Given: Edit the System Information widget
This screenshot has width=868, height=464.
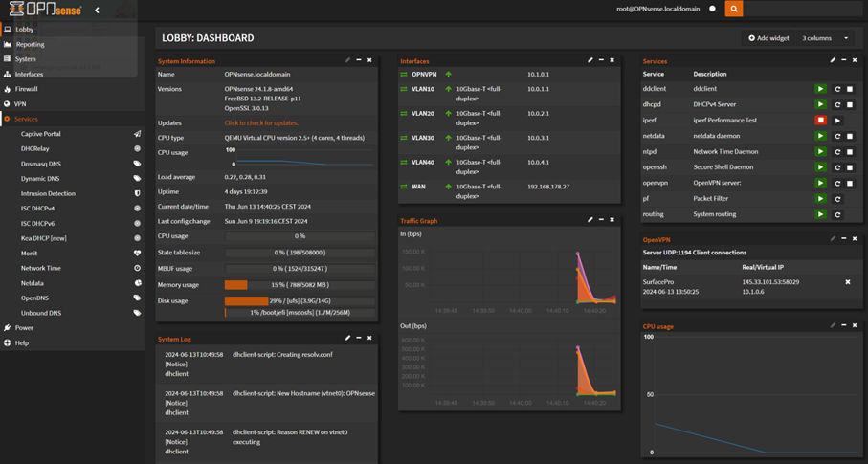Looking at the screenshot, I should click(347, 60).
